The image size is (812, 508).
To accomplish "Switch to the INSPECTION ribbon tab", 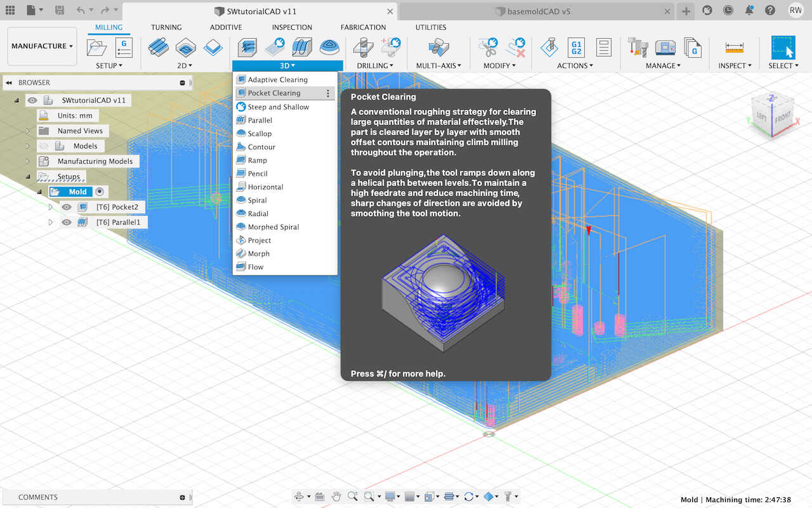I will click(x=292, y=27).
